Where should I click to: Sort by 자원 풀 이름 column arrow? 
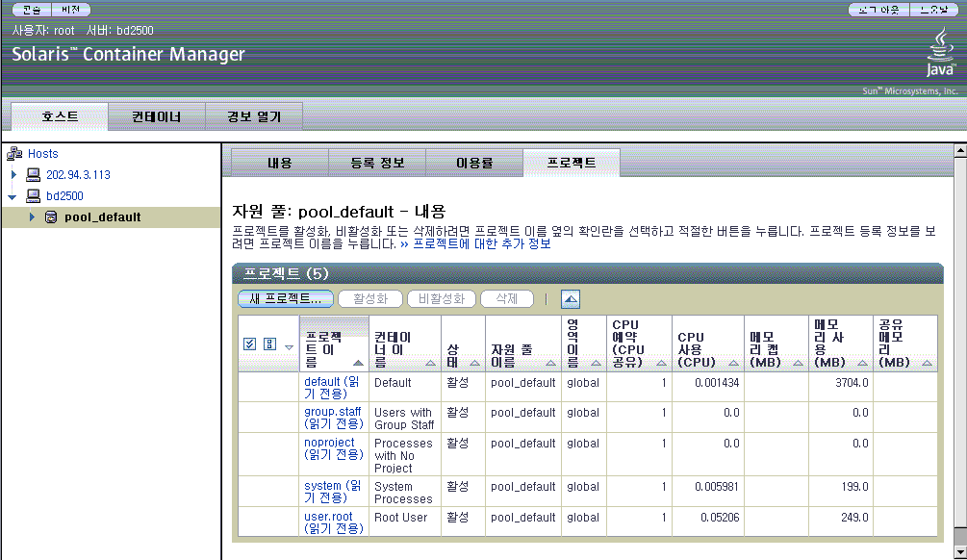pos(550,363)
